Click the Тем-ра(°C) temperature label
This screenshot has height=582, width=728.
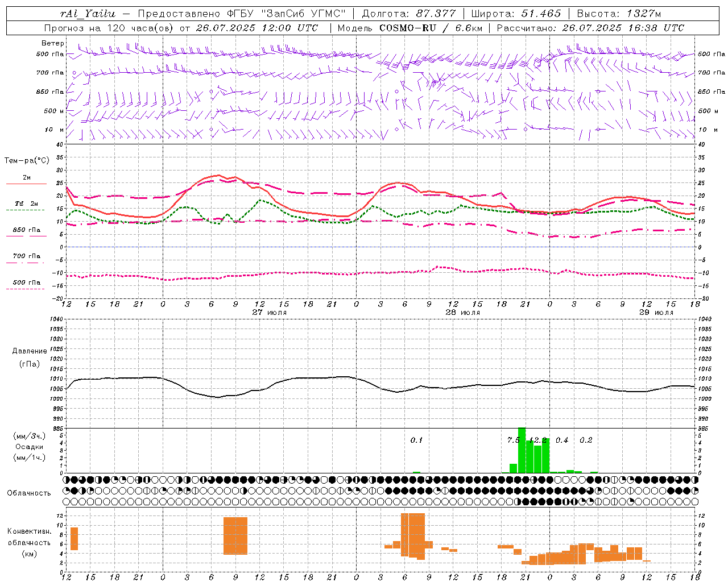click(x=27, y=161)
